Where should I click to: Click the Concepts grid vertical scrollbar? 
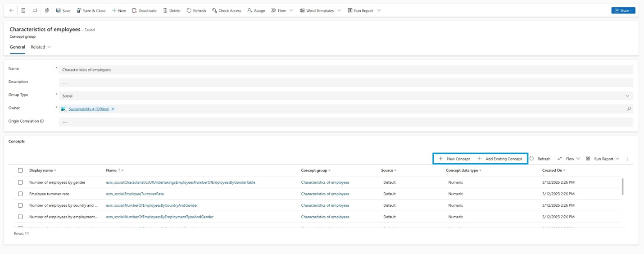tap(623, 187)
